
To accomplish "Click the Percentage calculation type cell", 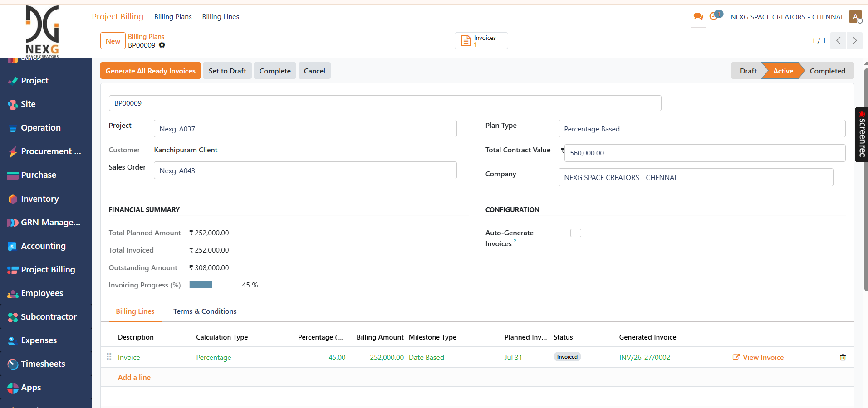I will 214,358.
